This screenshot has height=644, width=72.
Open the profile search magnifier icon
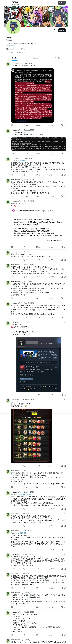55,30
